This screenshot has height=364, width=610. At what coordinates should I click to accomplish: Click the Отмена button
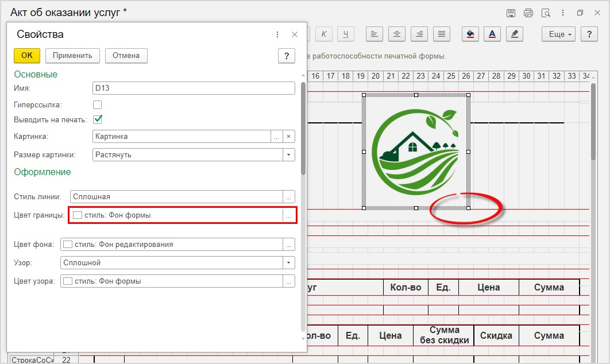[x=126, y=55]
